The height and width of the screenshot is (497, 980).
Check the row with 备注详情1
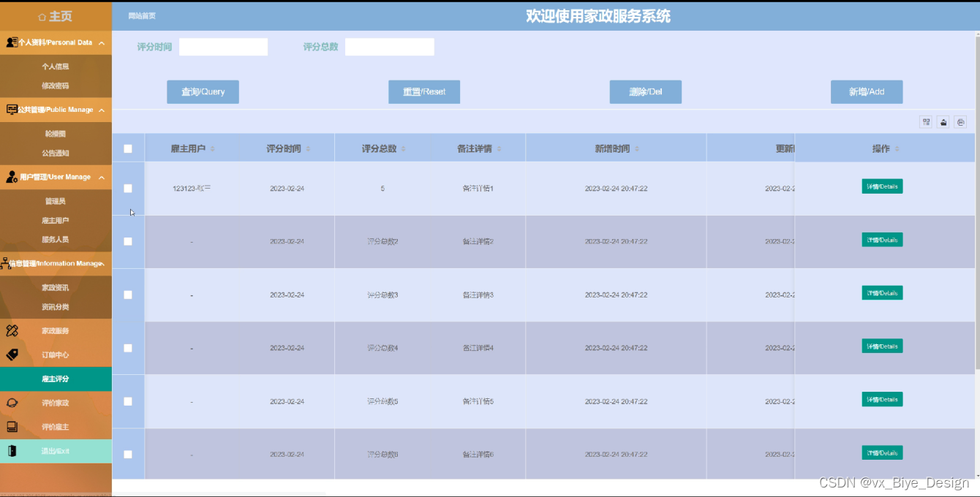(128, 189)
